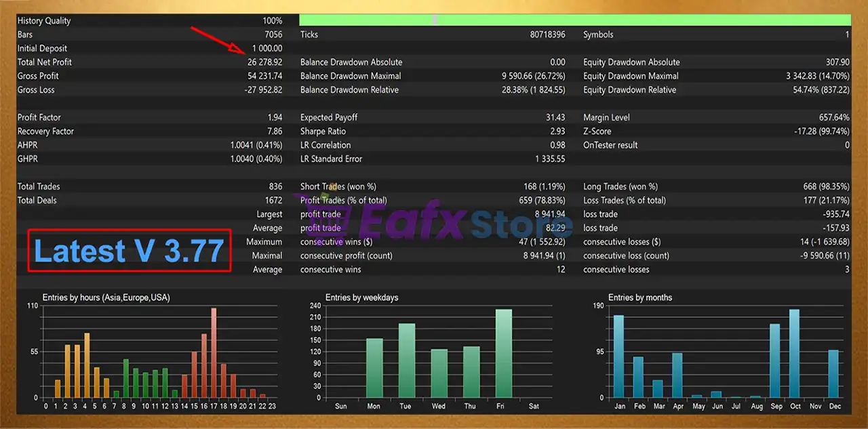868x429 pixels.
Task: Click the Ticks count 80718396
Action: [x=547, y=35]
